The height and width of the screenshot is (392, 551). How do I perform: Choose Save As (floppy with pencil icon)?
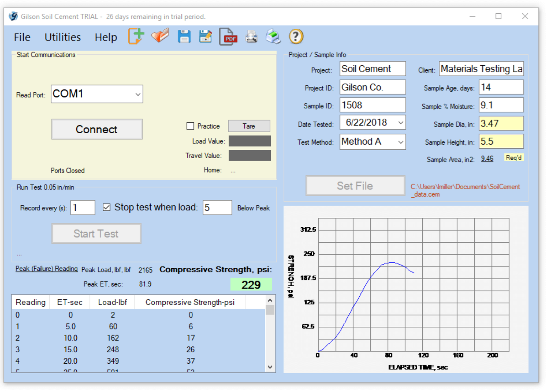point(205,37)
